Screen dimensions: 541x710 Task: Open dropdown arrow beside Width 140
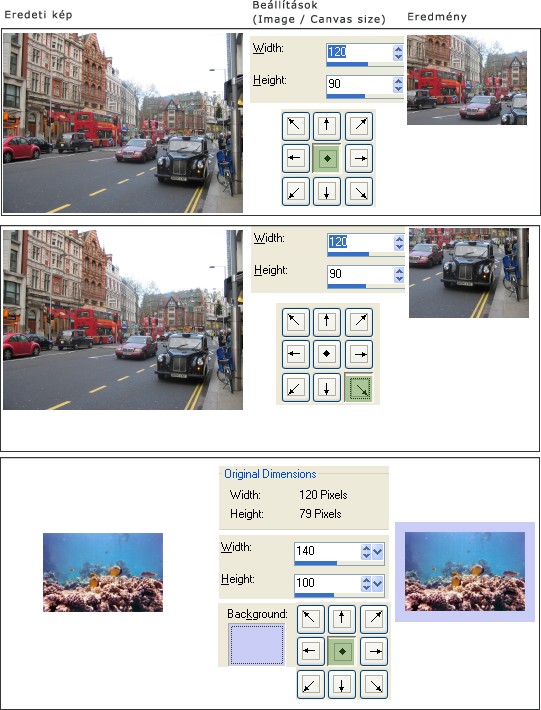(378, 552)
